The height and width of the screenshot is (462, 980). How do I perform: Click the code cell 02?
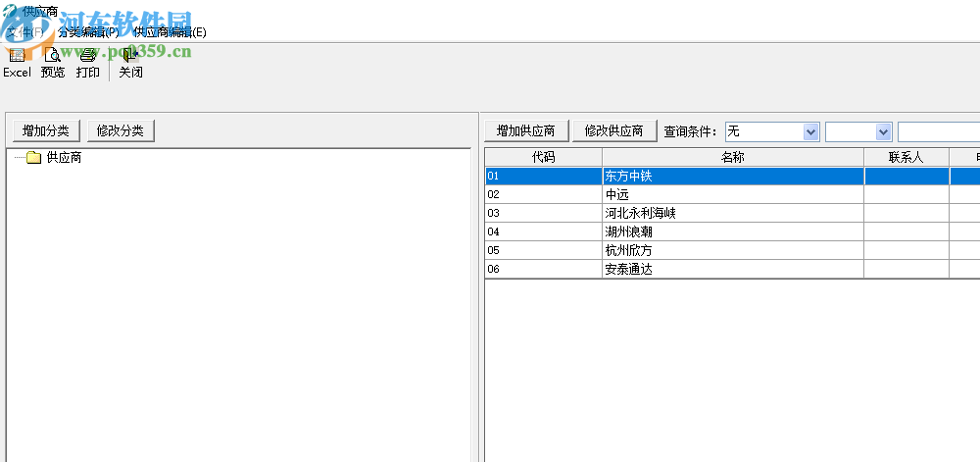click(543, 195)
